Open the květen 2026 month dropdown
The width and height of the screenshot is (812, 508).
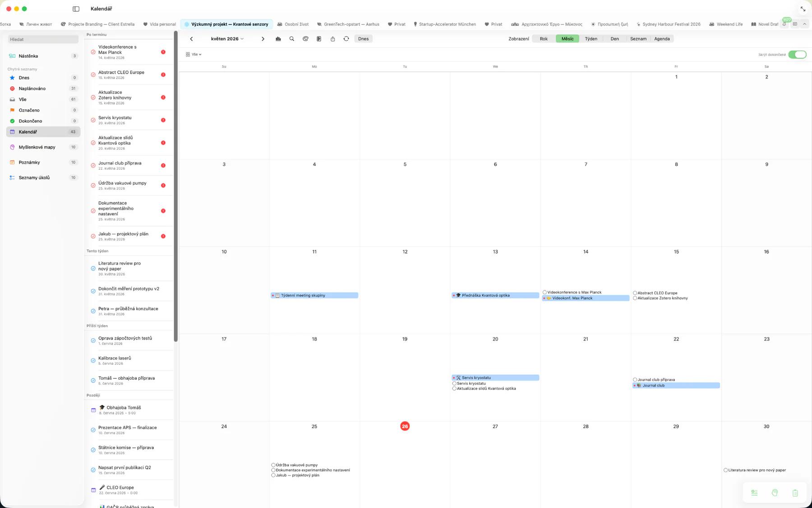point(227,39)
